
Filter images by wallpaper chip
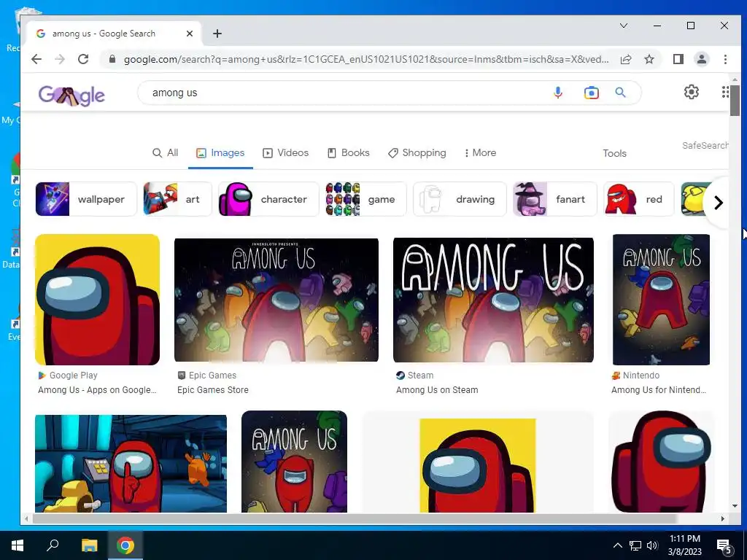pos(86,199)
